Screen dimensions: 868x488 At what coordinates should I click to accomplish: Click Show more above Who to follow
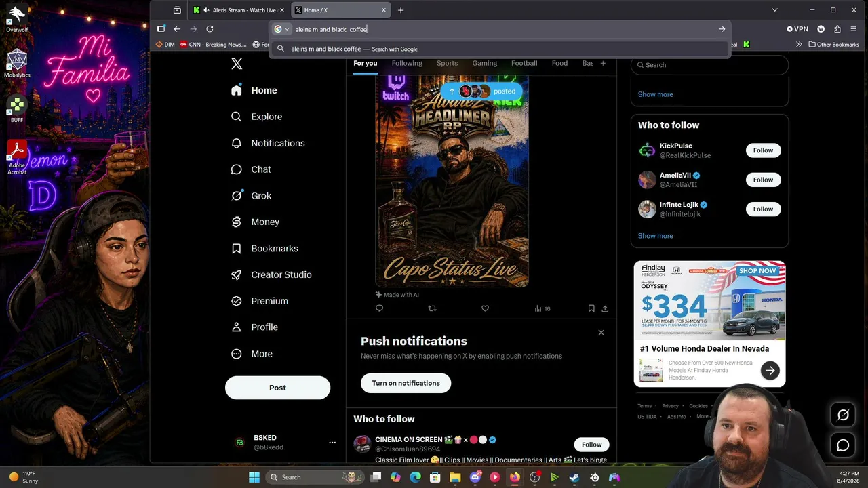(x=655, y=94)
